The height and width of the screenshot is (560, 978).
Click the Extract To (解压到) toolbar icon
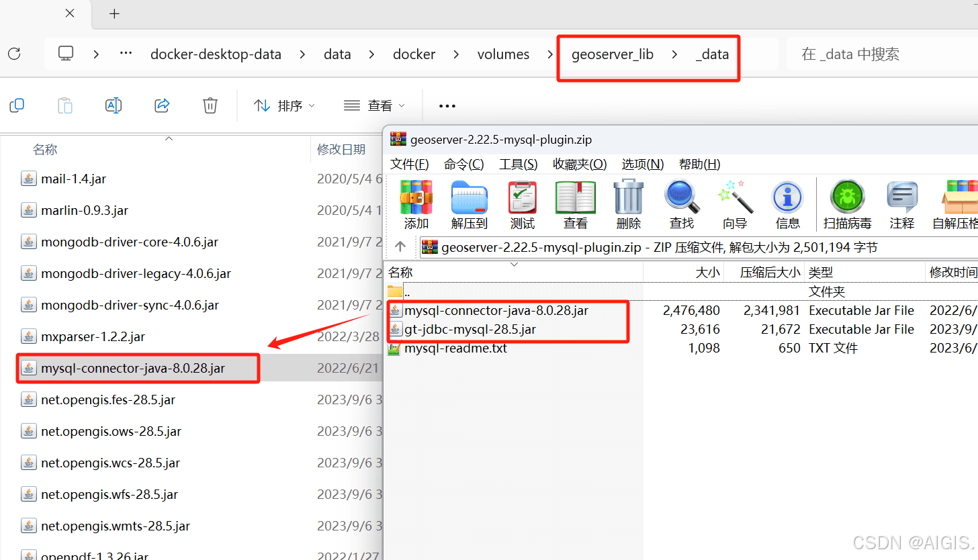[x=470, y=197]
